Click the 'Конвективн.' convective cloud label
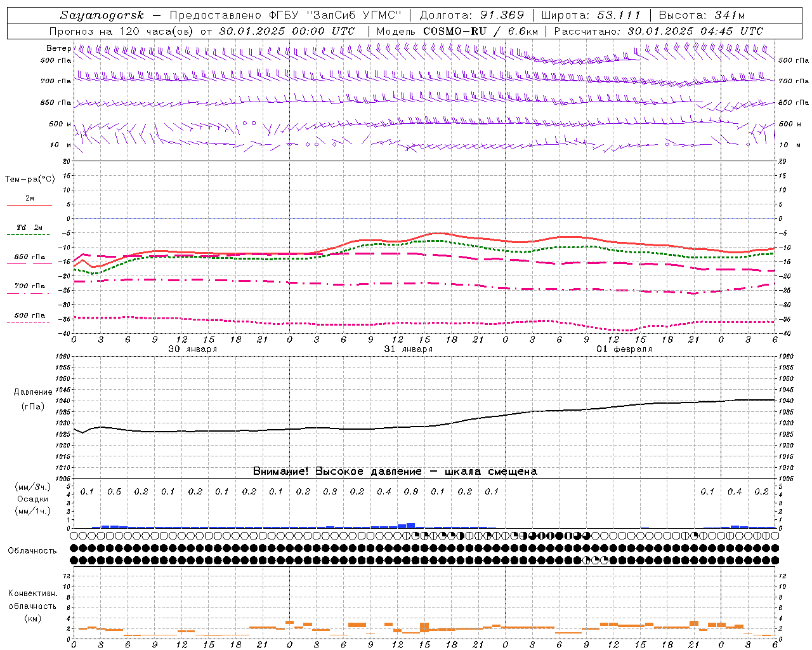The height and width of the screenshot is (650, 812). point(32,593)
